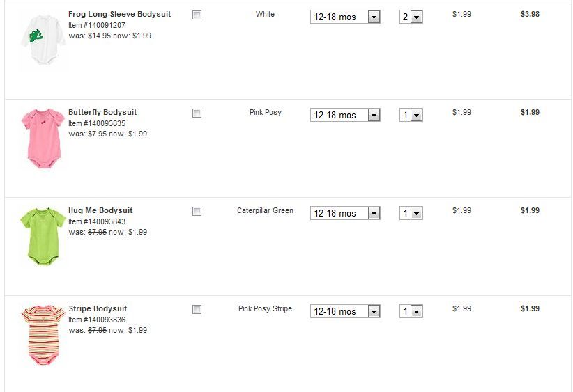Open the Butterfly Bodysuit size dropdown
The image size is (573, 392).
pos(345,116)
